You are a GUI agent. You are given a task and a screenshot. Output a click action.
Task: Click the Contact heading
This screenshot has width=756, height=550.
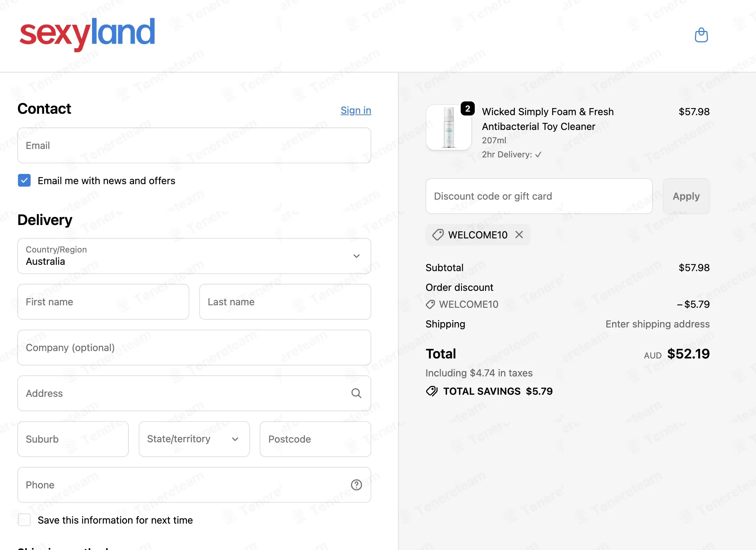[44, 108]
